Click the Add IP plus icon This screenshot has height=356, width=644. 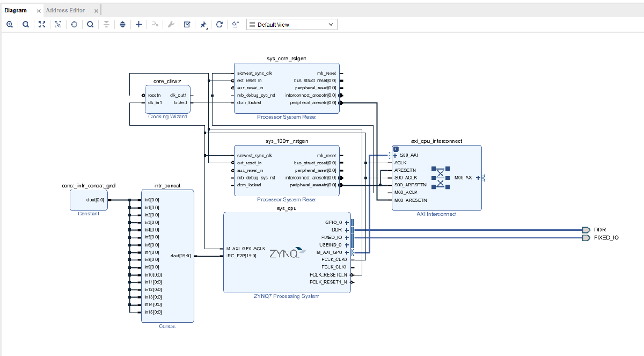pyautogui.click(x=138, y=24)
